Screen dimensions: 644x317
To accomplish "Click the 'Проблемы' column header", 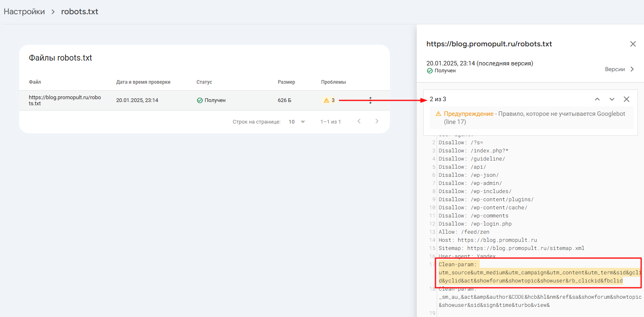I will 333,82.
